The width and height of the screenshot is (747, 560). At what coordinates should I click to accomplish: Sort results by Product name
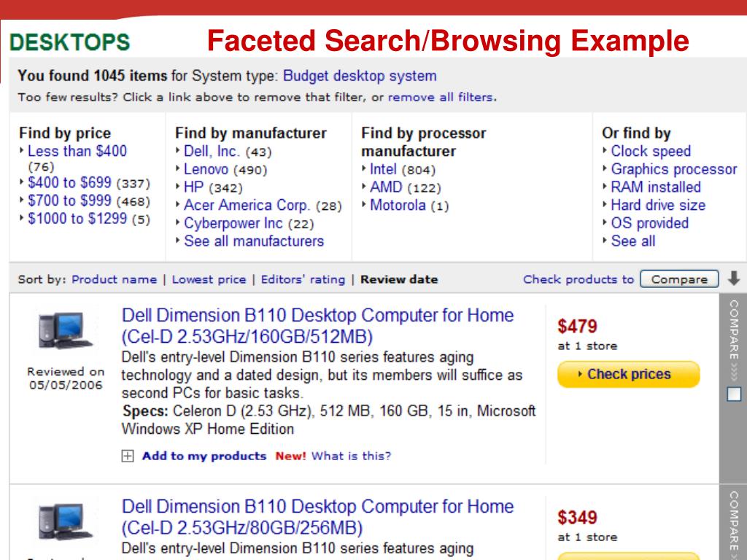coord(115,279)
